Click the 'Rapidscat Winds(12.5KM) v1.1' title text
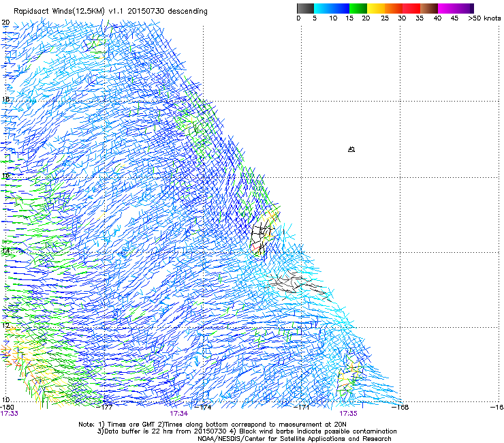 [x=69, y=12]
